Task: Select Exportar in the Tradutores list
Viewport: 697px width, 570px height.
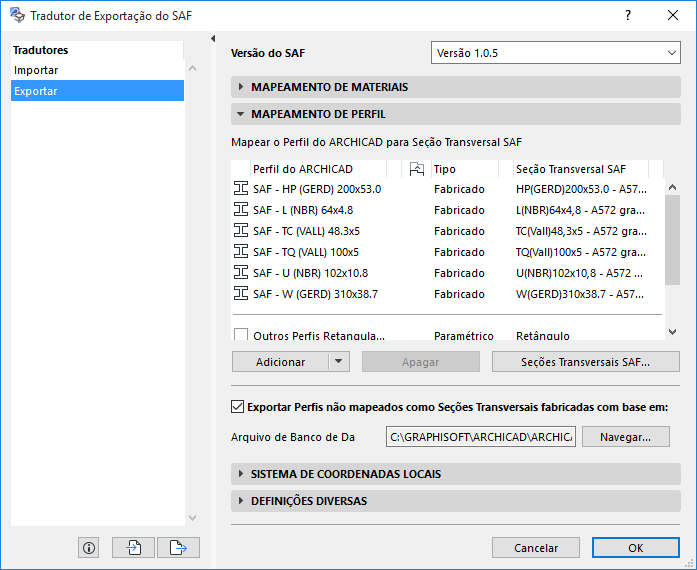Action: (97, 91)
